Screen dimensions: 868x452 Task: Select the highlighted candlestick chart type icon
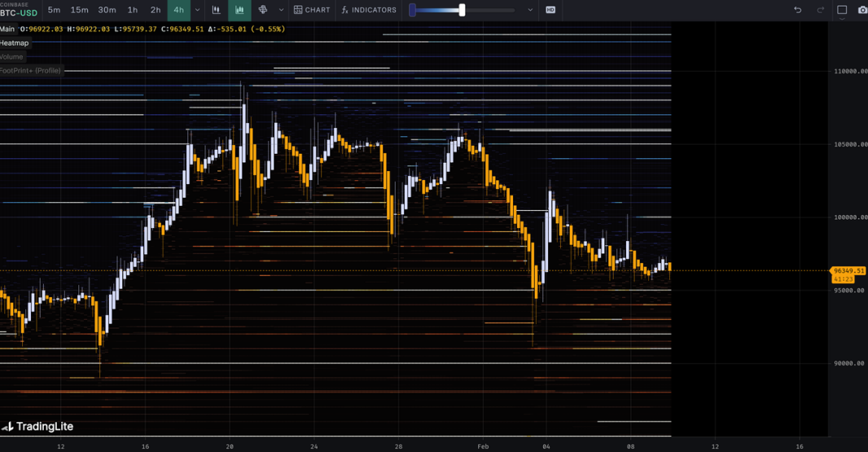pos(239,10)
